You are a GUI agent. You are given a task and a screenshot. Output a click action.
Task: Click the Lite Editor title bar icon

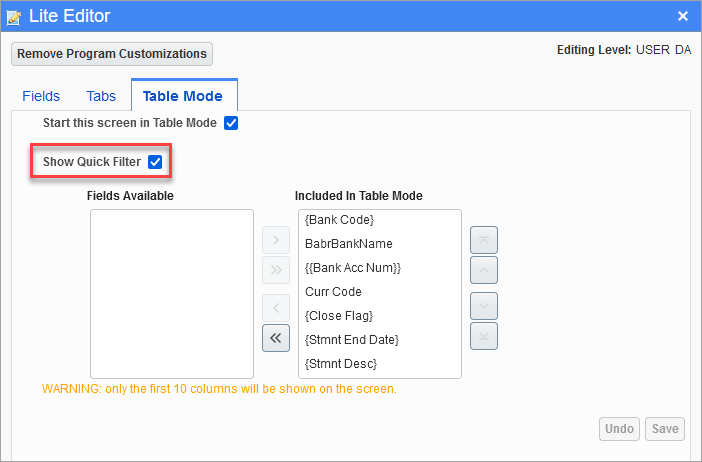15,16
